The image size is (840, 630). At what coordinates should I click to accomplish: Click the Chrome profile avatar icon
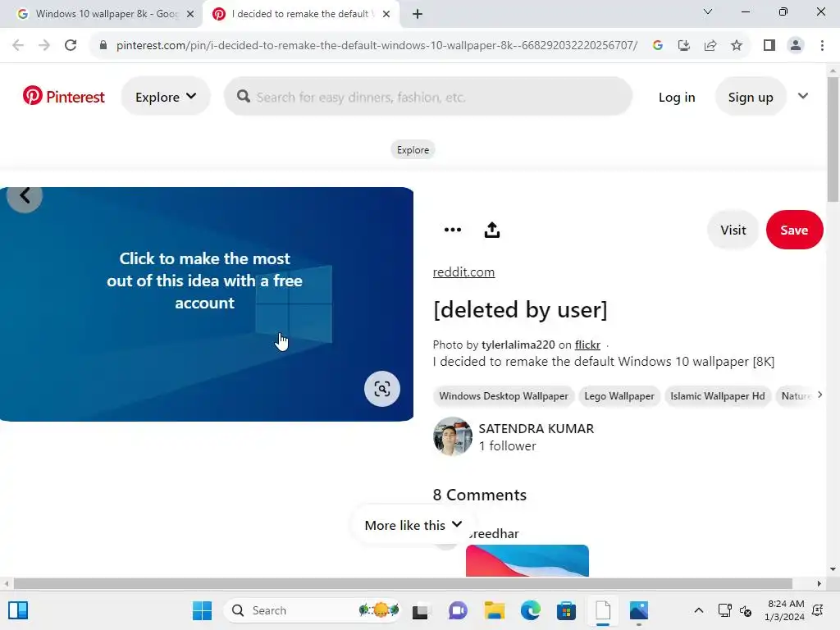click(x=796, y=46)
